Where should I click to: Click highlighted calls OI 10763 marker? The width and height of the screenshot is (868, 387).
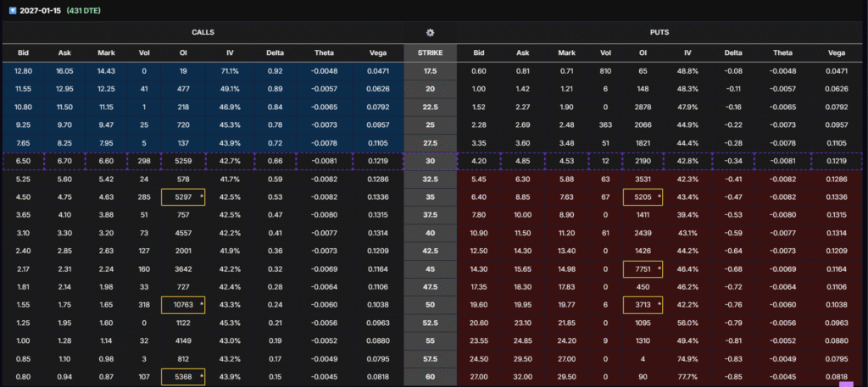183,305
